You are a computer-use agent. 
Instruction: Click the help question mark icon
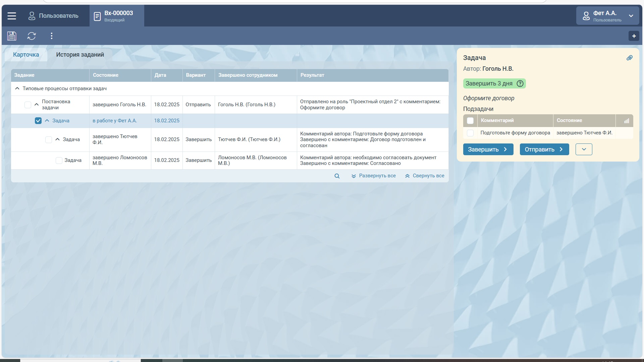click(520, 84)
